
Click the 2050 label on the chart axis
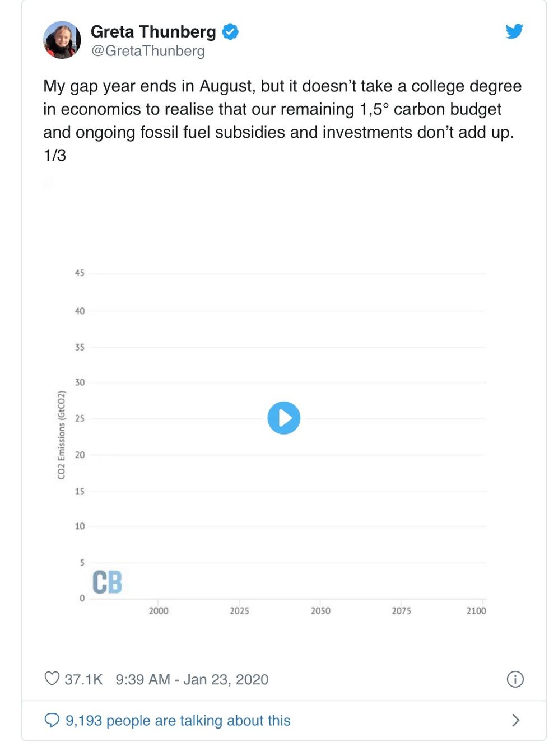pos(320,611)
